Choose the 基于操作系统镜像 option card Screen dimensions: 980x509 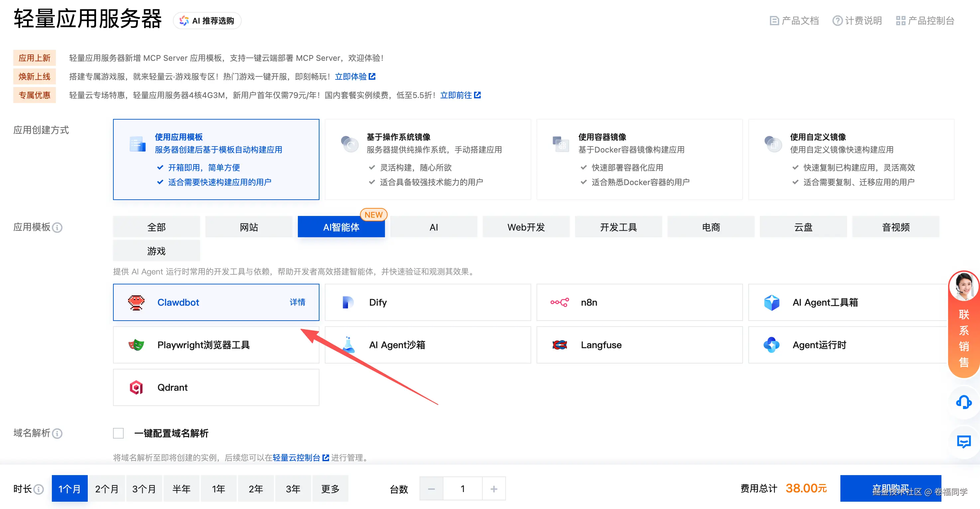coord(428,159)
